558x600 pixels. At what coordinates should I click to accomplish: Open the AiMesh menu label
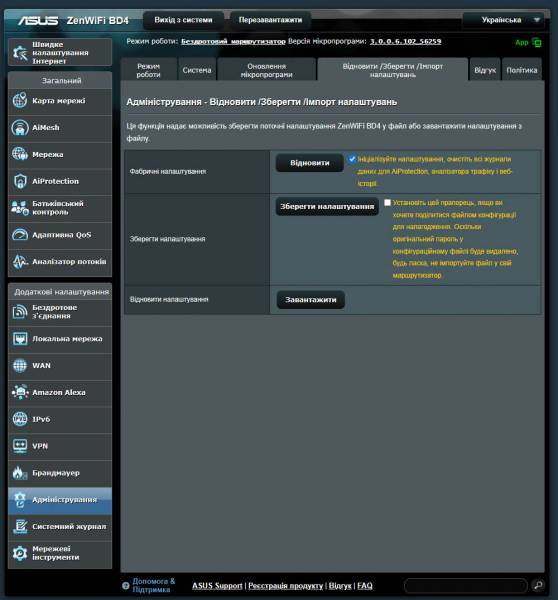click(x=46, y=127)
